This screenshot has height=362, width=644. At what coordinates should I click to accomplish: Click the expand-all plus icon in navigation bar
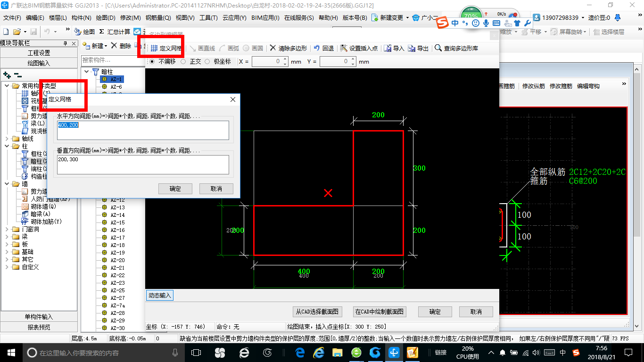point(7,74)
